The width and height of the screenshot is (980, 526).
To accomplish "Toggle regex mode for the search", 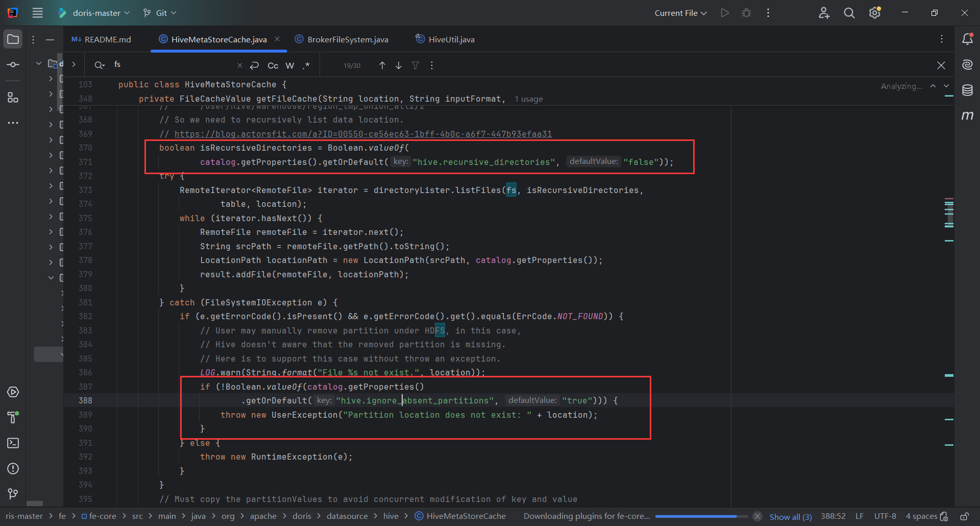I will 307,65.
